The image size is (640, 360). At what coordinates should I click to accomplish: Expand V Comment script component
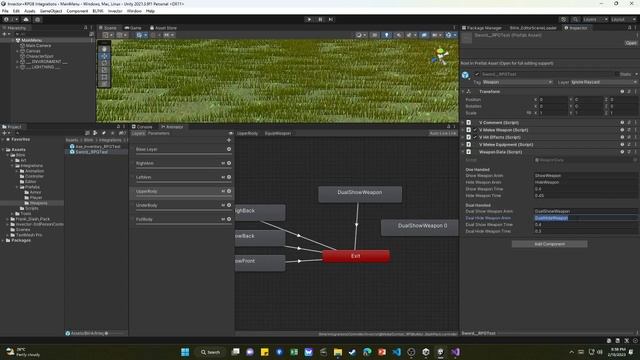(463, 122)
